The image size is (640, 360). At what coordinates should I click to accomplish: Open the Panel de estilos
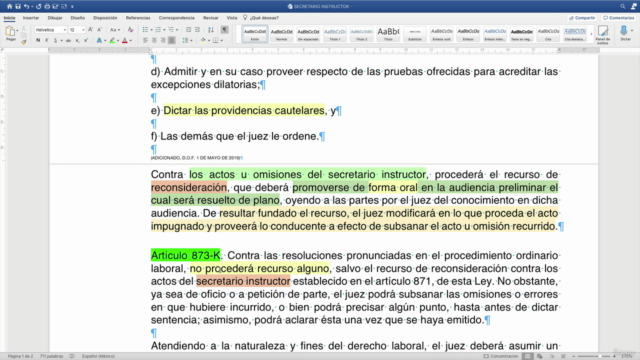coord(602,34)
